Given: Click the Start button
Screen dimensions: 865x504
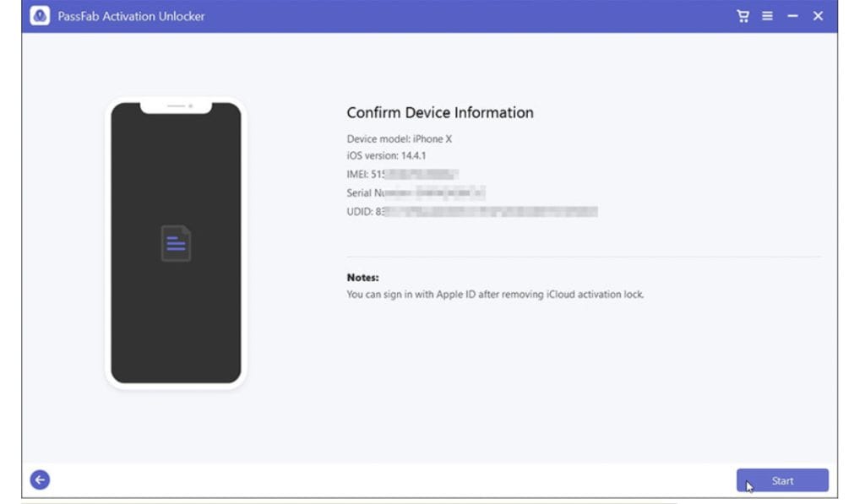Looking at the screenshot, I should (x=782, y=480).
